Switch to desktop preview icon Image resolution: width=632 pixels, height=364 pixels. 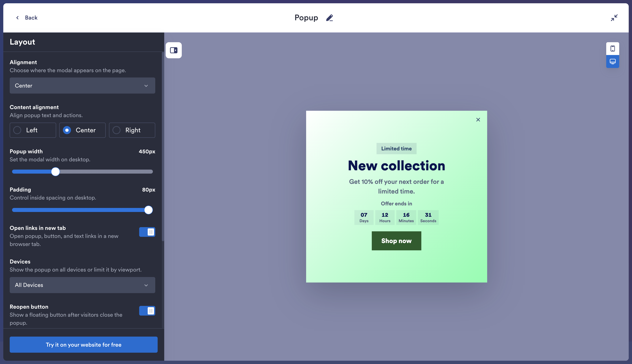coord(612,62)
